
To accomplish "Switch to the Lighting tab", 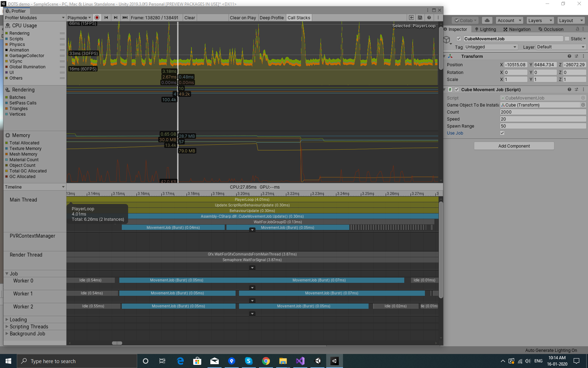I will (x=485, y=29).
